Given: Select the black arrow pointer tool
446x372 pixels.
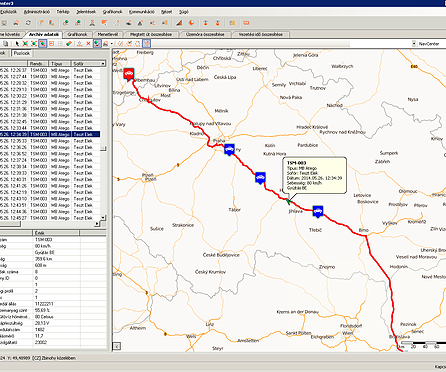Looking at the screenshot, I should tap(17, 44).
